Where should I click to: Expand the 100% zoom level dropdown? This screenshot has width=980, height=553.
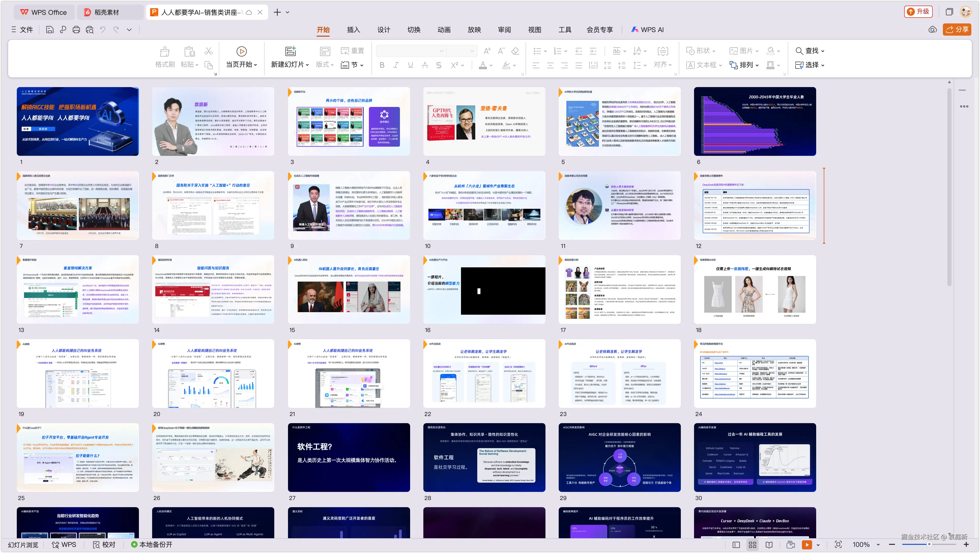(878, 545)
